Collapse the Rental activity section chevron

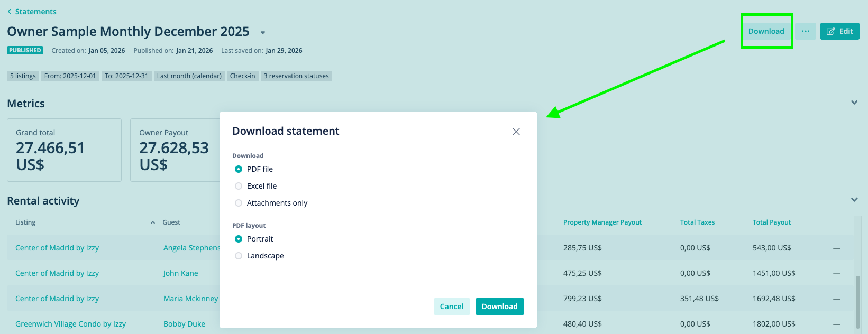[854, 200]
